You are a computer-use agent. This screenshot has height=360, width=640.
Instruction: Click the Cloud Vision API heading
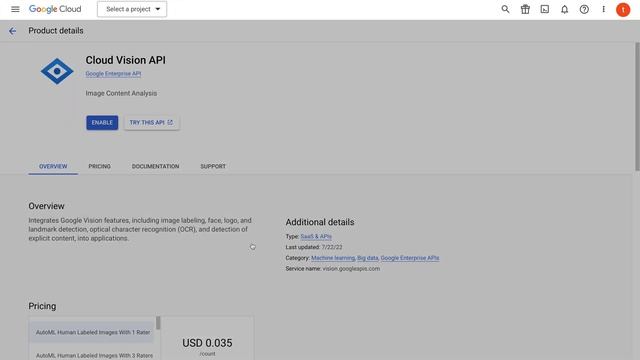126,60
